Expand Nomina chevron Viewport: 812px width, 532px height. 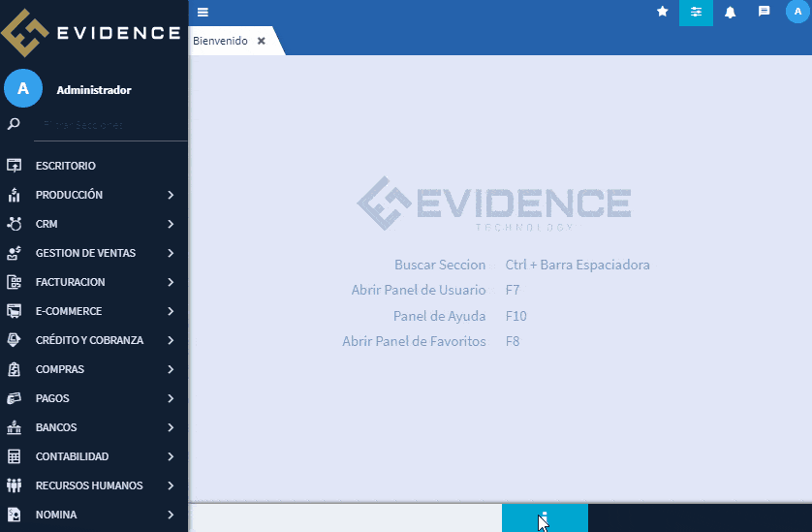(x=171, y=515)
